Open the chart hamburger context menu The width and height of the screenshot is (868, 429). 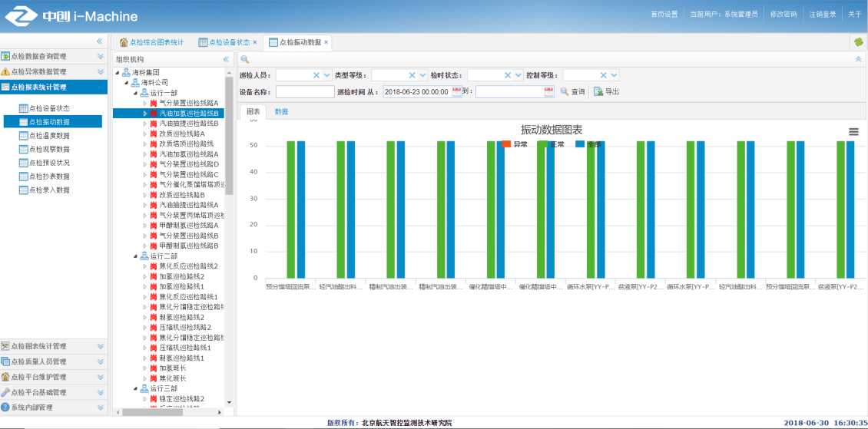point(853,132)
